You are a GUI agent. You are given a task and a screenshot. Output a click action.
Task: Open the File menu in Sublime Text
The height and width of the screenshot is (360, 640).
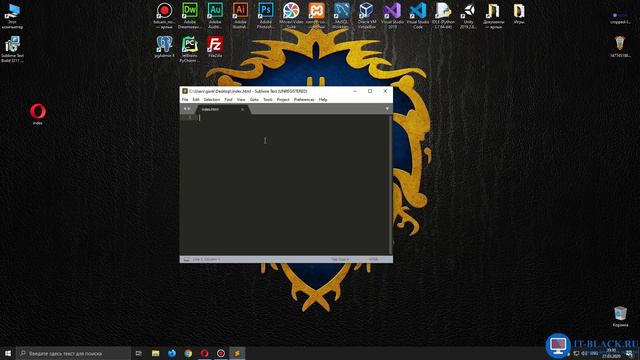[185, 100]
